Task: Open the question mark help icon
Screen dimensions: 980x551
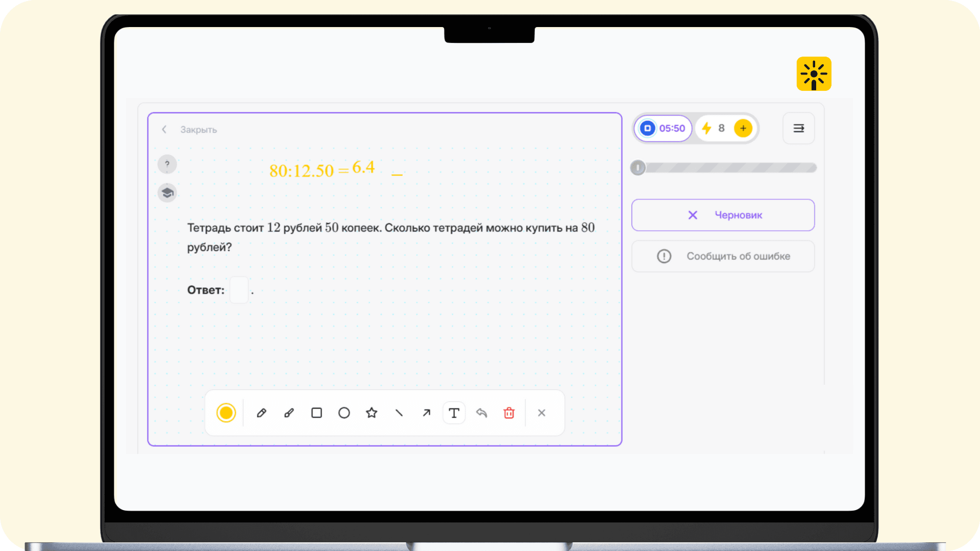Action: pos(167,164)
